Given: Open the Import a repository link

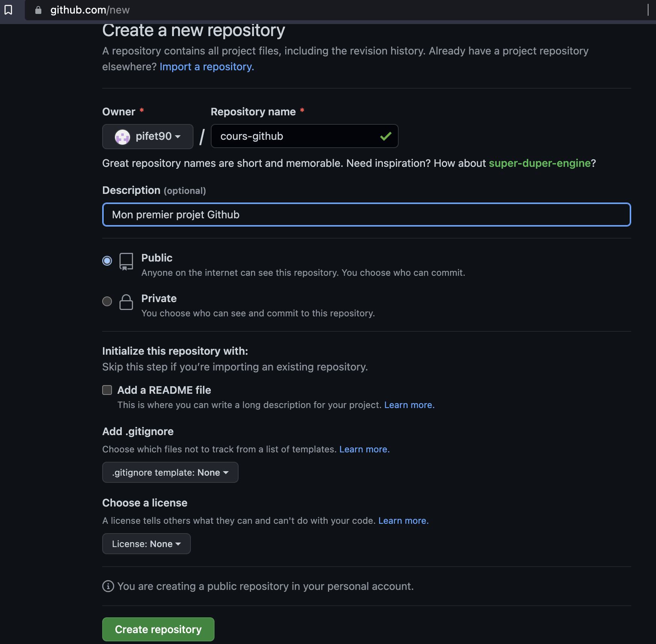Looking at the screenshot, I should coord(207,67).
